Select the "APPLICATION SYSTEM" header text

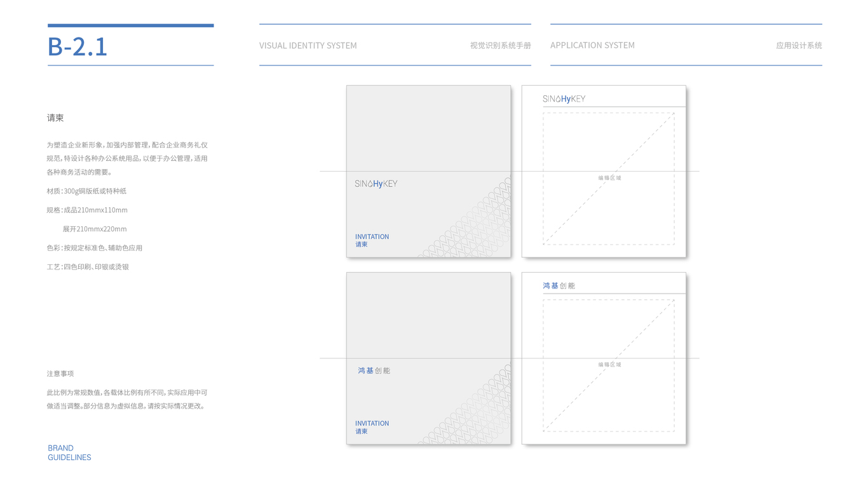click(x=592, y=45)
